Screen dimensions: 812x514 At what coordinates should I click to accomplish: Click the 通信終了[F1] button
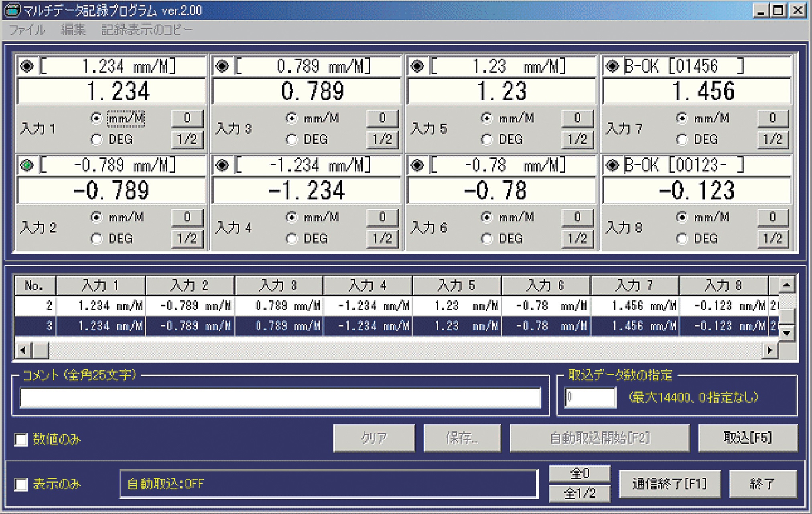click(x=670, y=484)
